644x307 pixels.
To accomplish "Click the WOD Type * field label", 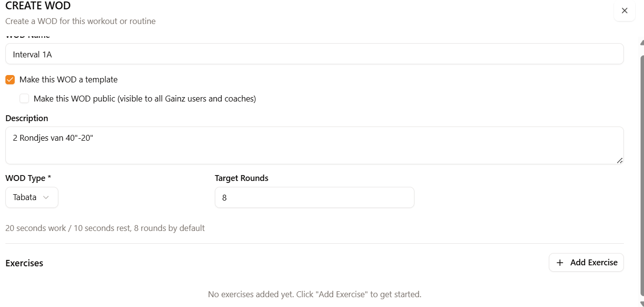I will click(x=28, y=178).
